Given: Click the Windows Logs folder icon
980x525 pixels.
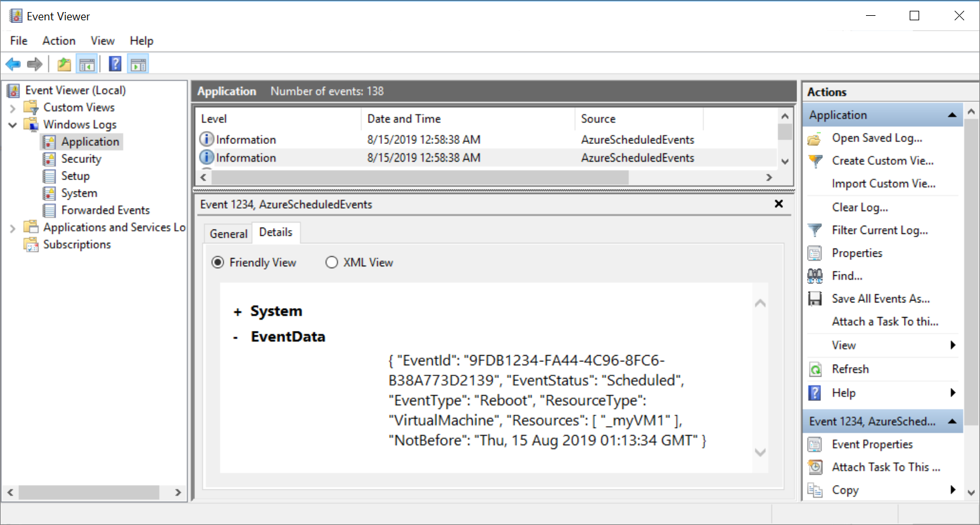Looking at the screenshot, I should click(31, 124).
